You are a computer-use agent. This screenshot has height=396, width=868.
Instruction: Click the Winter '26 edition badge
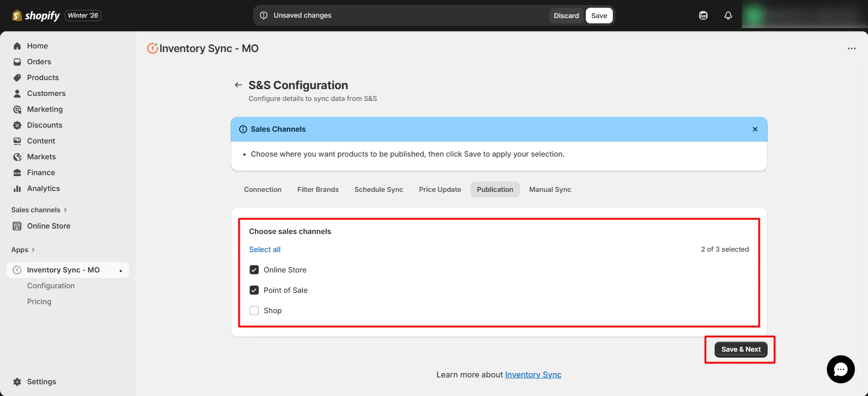(83, 15)
